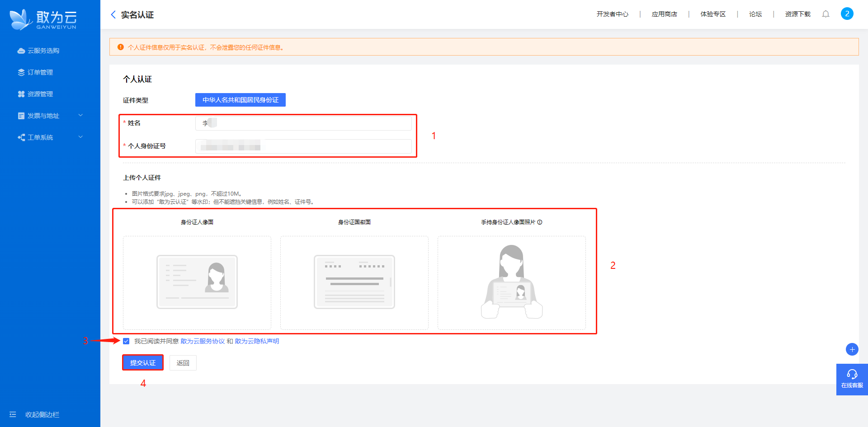868x427 pixels.
Task: Open 开发者中心 in the top navigation
Action: tap(612, 14)
